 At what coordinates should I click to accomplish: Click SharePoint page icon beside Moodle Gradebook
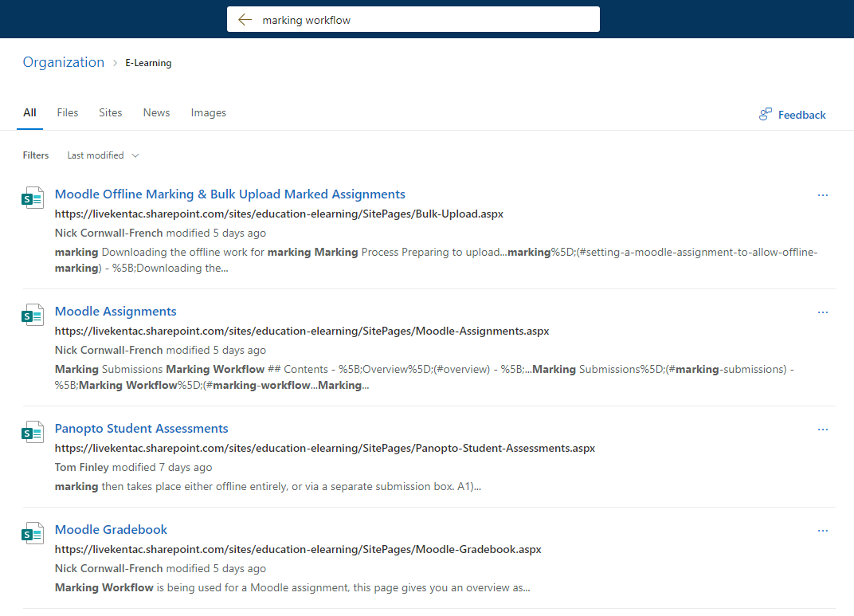(x=32, y=533)
